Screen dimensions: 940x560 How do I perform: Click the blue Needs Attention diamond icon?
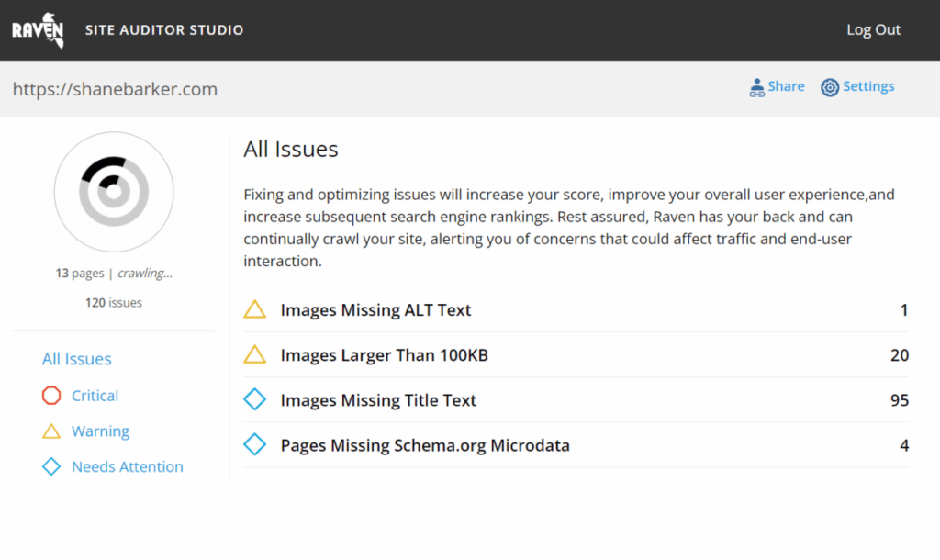point(51,466)
